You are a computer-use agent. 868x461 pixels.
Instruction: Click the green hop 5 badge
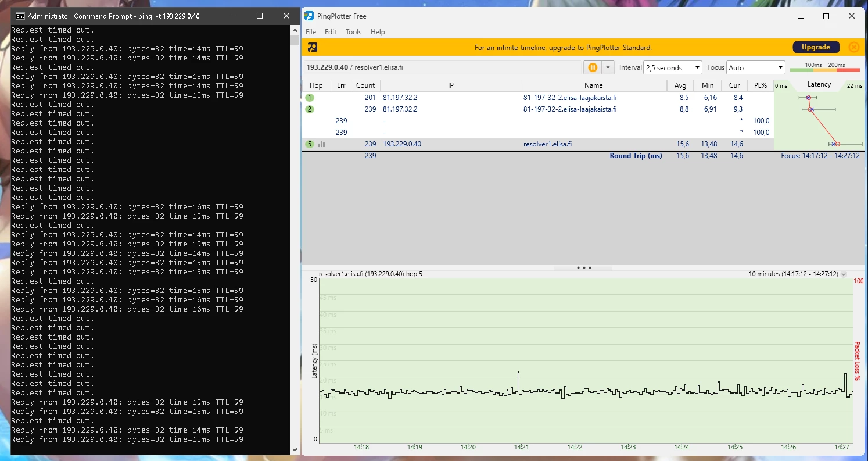point(310,144)
